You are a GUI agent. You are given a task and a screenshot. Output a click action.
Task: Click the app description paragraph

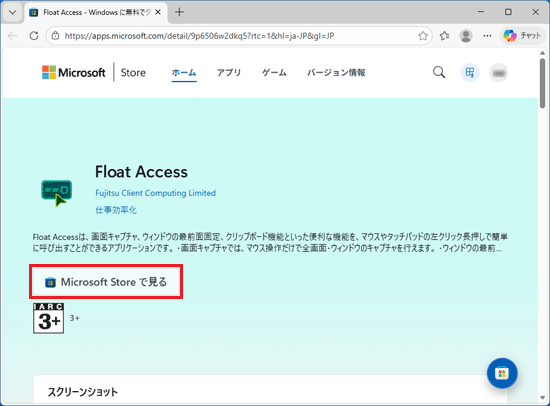tap(270, 242)
